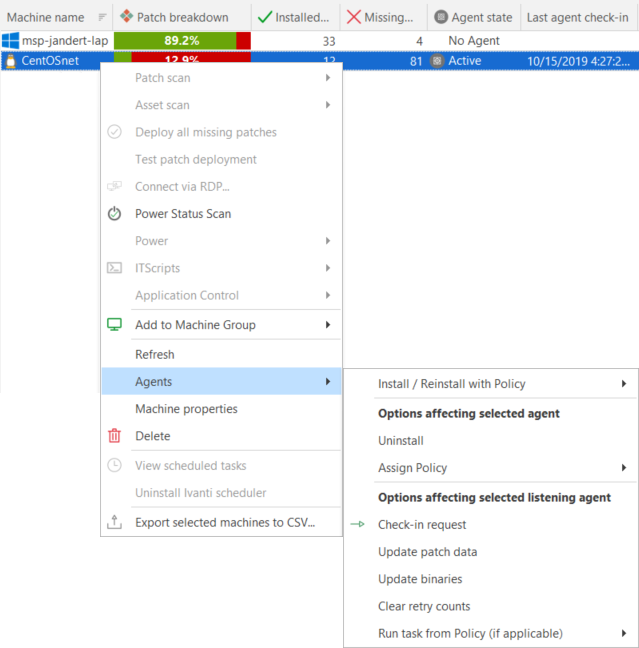Click the No Agent state cell
Image resolution: width=639 pixels, height=648 pixels.
point(474,40)
